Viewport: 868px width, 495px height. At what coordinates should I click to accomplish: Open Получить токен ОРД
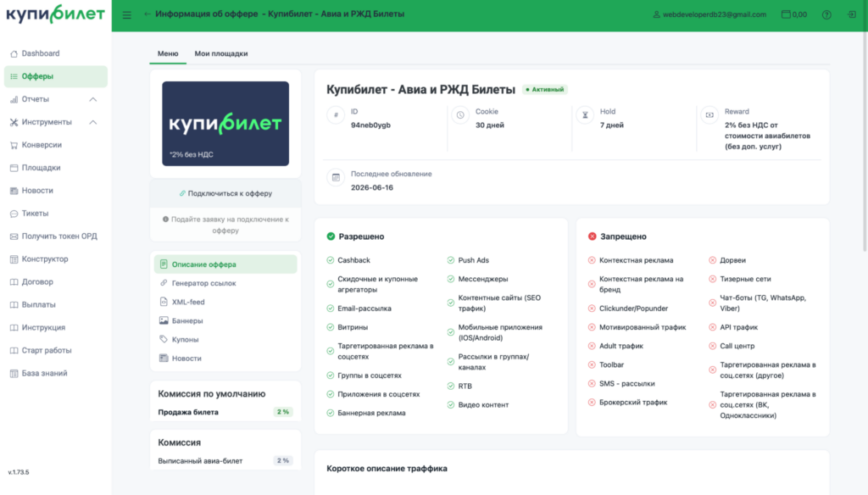[x=55, y=236]
